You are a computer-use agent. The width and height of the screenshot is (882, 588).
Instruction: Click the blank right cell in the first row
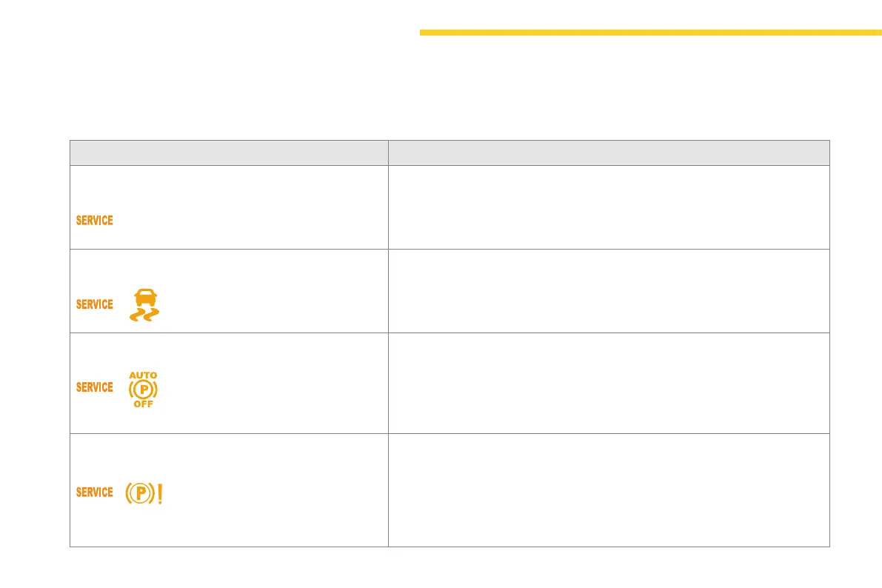pyautogui.click(x=609, y=207)
